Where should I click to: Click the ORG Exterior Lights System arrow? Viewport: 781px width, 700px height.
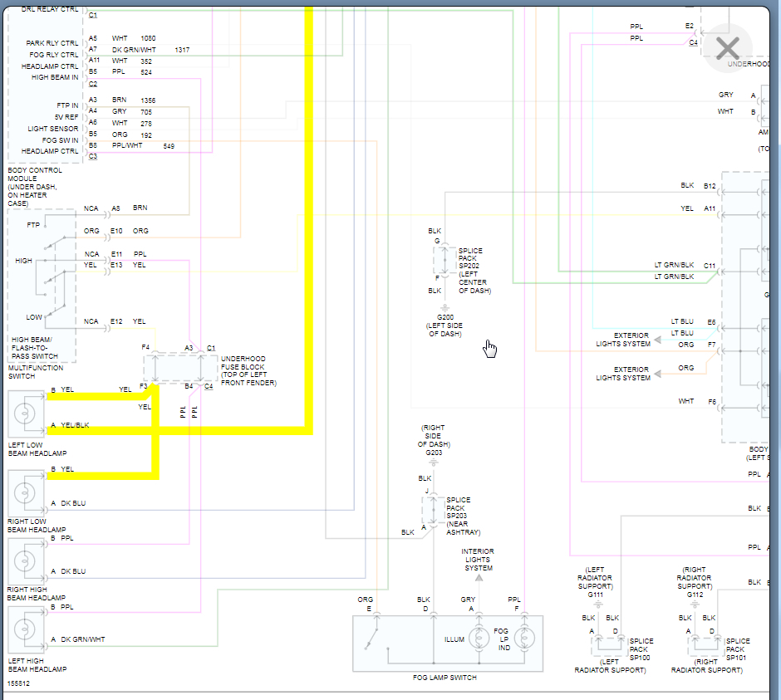[657, 374]
